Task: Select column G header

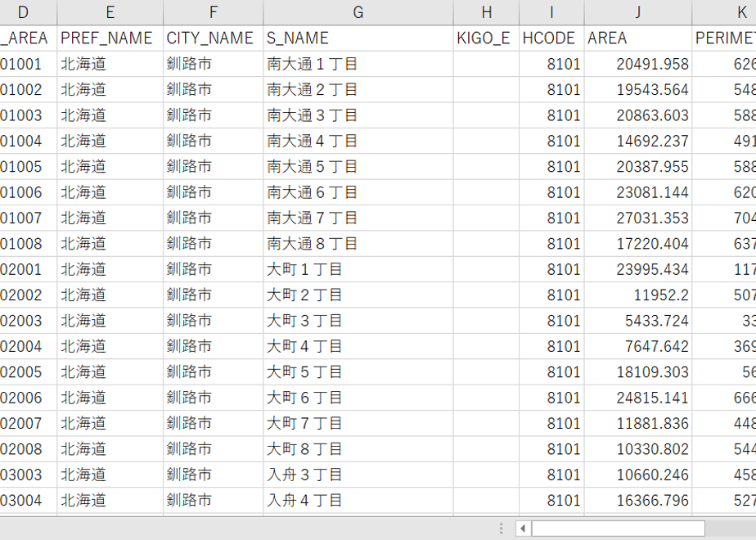Action: [358, 12]
